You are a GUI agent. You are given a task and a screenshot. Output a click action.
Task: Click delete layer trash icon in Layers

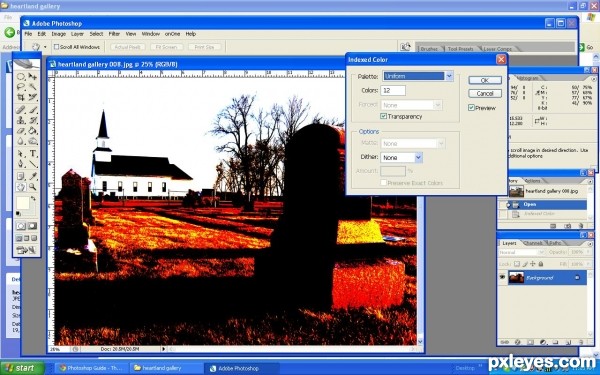point(580,342)
